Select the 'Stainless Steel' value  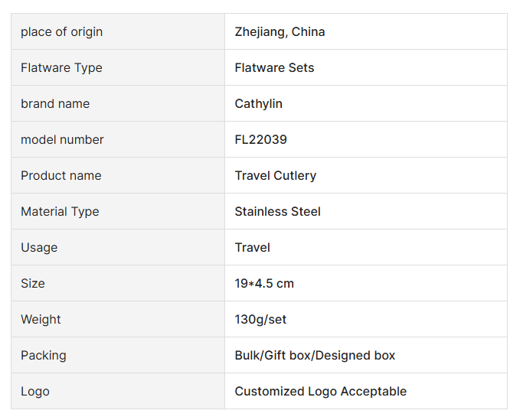point(277,212)
